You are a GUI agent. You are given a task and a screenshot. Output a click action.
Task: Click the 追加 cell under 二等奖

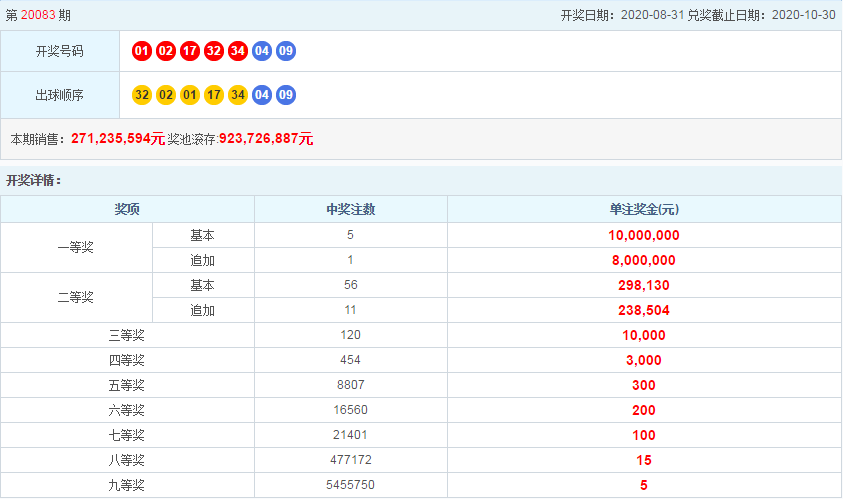tap(203, 310)
